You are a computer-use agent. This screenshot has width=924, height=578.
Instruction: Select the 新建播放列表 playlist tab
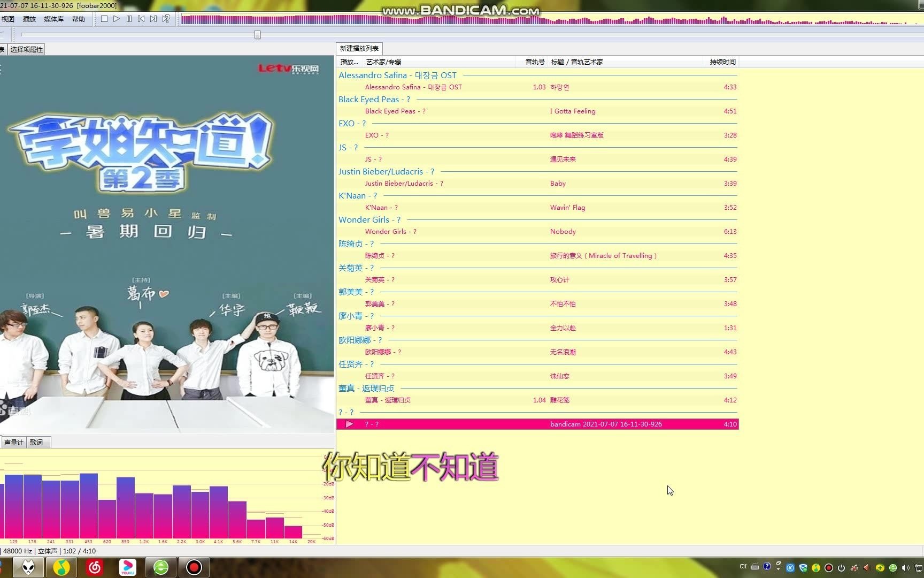click(359, 48)
